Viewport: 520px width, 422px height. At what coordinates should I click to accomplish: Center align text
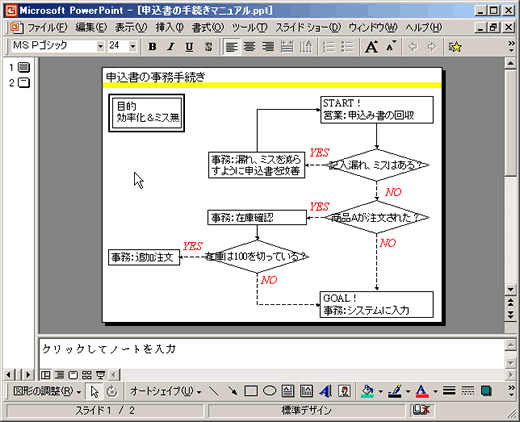pyautogui.click(x=249, y=47)
